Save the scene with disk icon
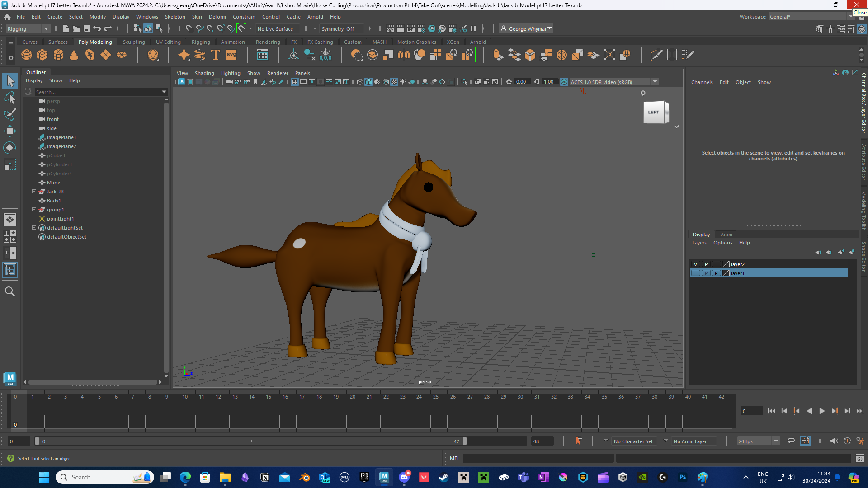The height and width of the screenshot is (488, 868). pyautogui.click(x=87, y=28)
